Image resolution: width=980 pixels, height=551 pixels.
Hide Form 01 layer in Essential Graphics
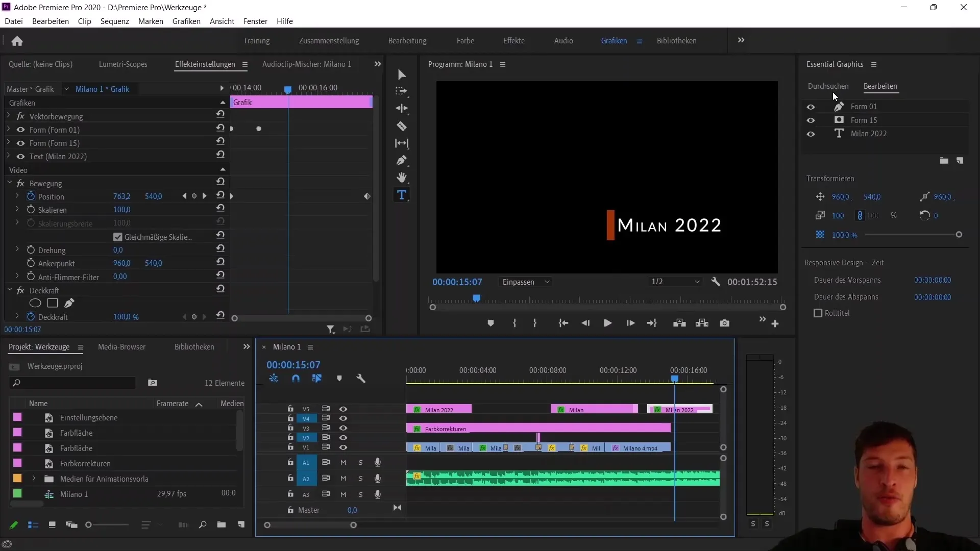coord(811,107)
